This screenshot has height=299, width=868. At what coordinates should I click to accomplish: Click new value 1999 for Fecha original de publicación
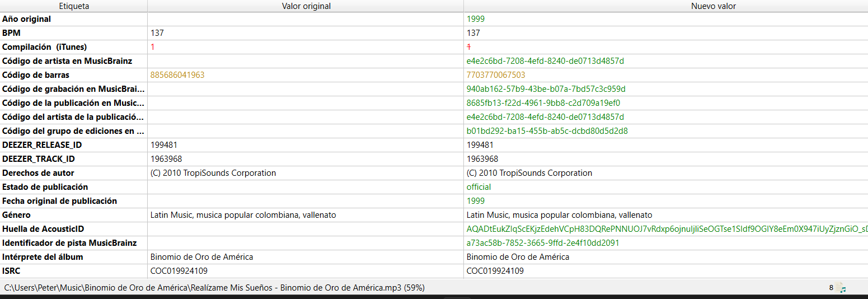[476, 201]
